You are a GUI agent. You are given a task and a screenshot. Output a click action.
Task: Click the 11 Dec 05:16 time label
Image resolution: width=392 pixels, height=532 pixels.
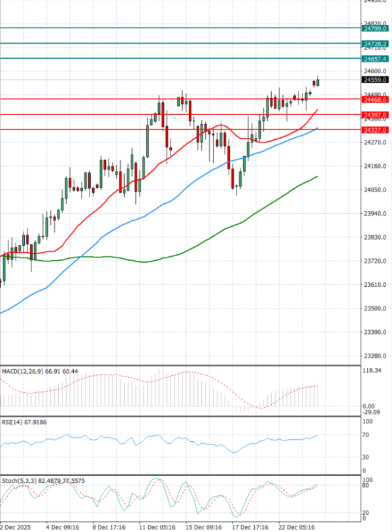pyautogui.click(x=154, y=525)
